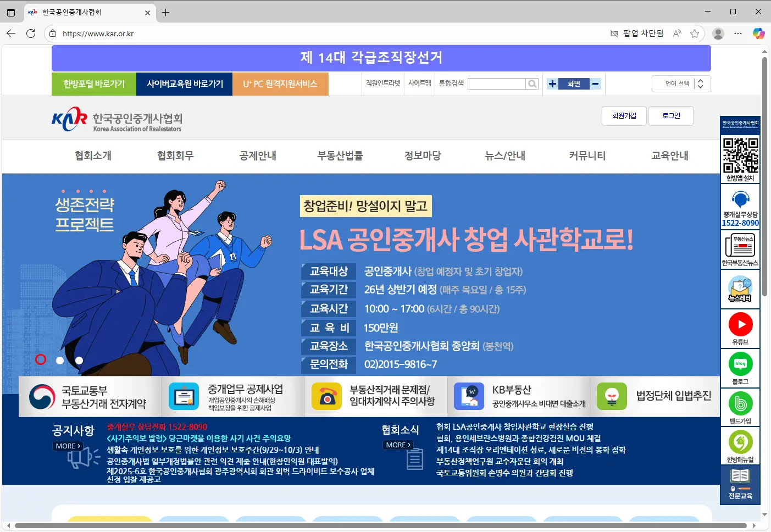Screen dimensions: 771x532
Task: Select the third slideshow navigation dot
Action: pos(79,360)
